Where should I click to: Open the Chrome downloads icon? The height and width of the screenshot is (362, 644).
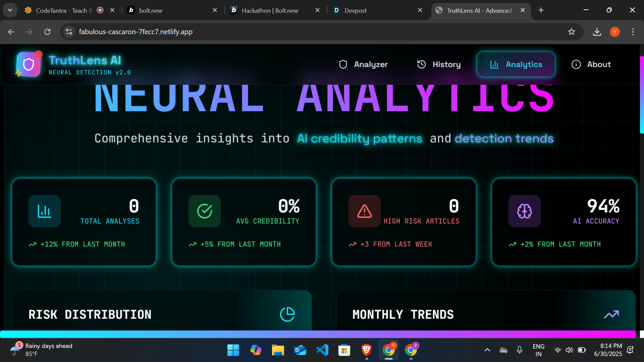(x=597, y=32)
